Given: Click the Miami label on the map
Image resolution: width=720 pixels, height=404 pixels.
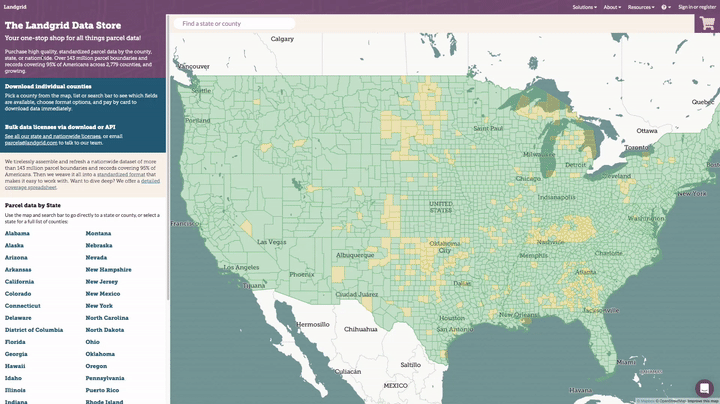Looking at the screenshot, I should click(x=626, y=362).
